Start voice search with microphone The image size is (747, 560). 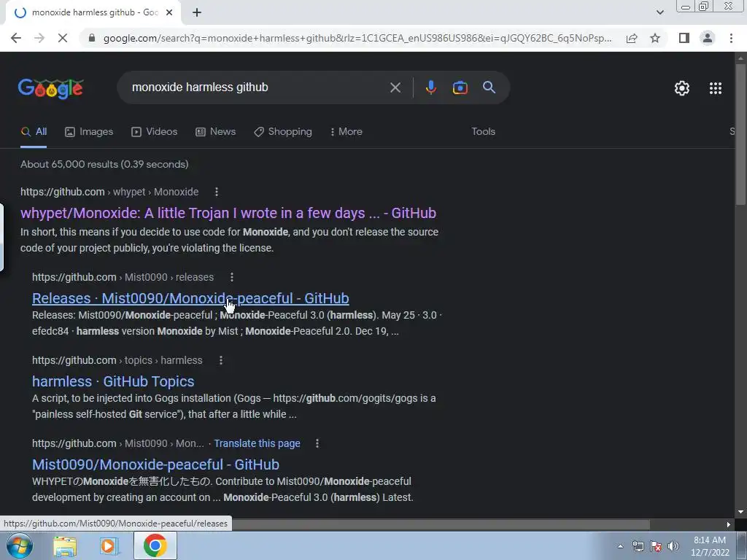430,87
